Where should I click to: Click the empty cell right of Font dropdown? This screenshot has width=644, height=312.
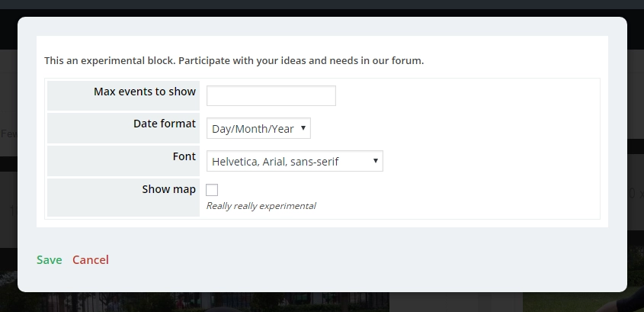[x=488, y=161]
